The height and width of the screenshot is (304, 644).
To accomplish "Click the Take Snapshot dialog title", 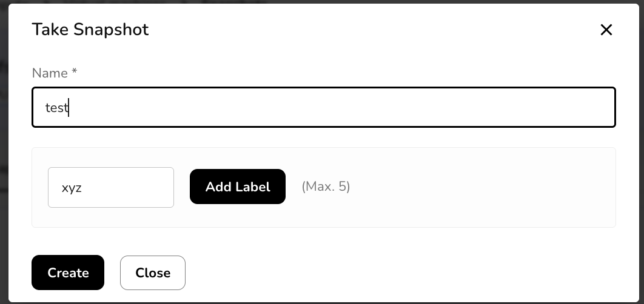I will click(x=90, y=29).
